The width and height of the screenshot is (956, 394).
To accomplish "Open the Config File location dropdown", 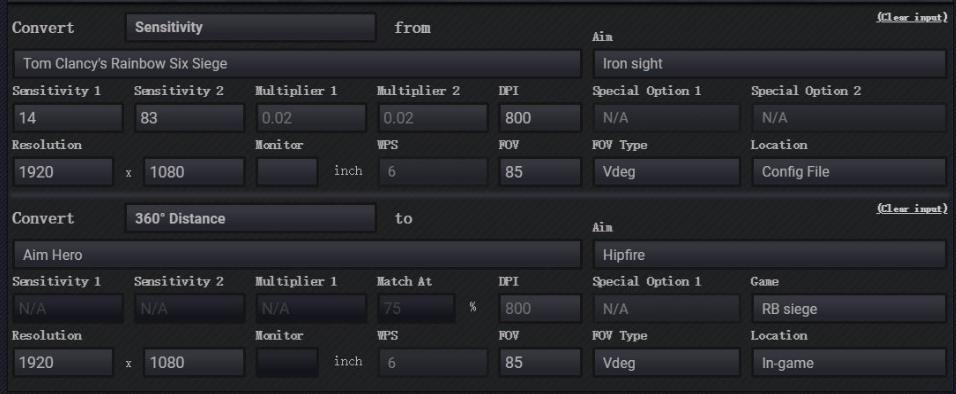I will pos(849,172).
